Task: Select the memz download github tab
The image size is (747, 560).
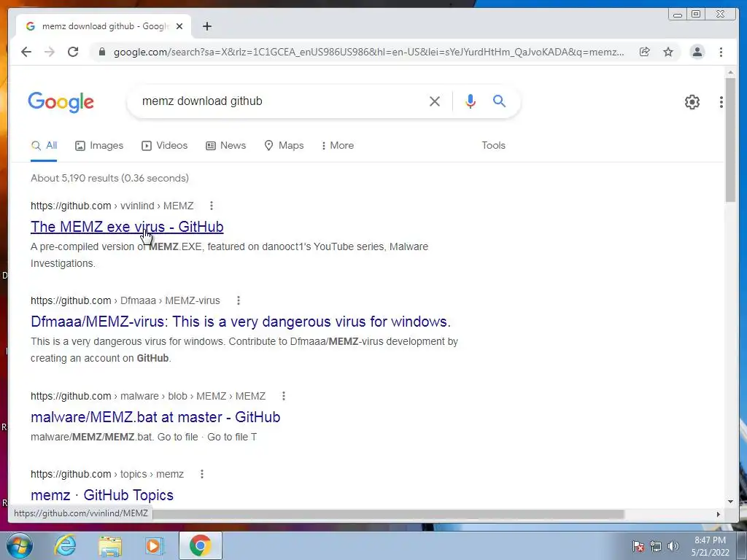Action: click(x=104, y=26)
